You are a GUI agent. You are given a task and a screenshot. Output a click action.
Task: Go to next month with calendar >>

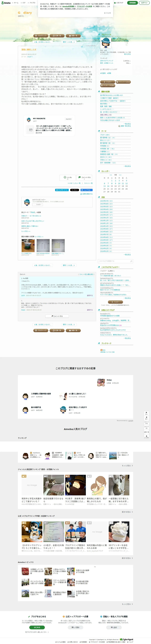tap(120, 175)
